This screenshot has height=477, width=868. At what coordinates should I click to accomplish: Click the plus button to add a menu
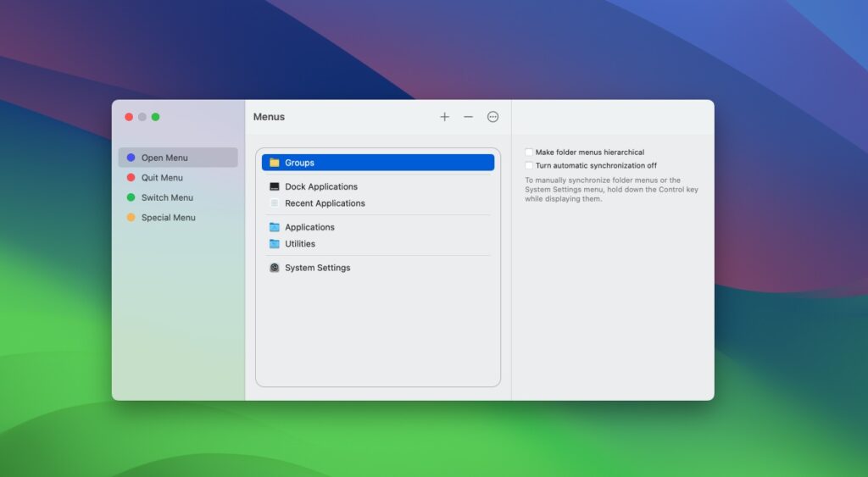pyautogui.click(x=444, y=117)
